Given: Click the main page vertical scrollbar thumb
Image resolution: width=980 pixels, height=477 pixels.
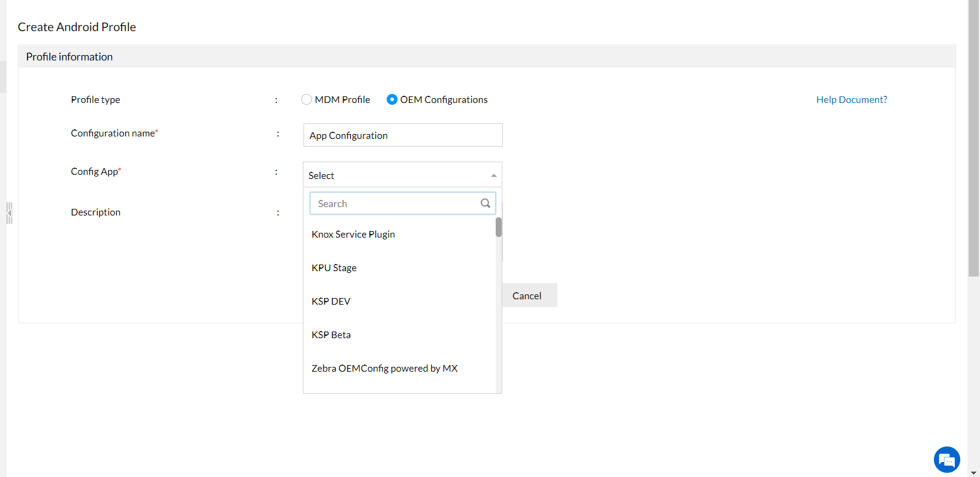Looking at the screenshot, I should pyautogui.click(x=973, y=138).
